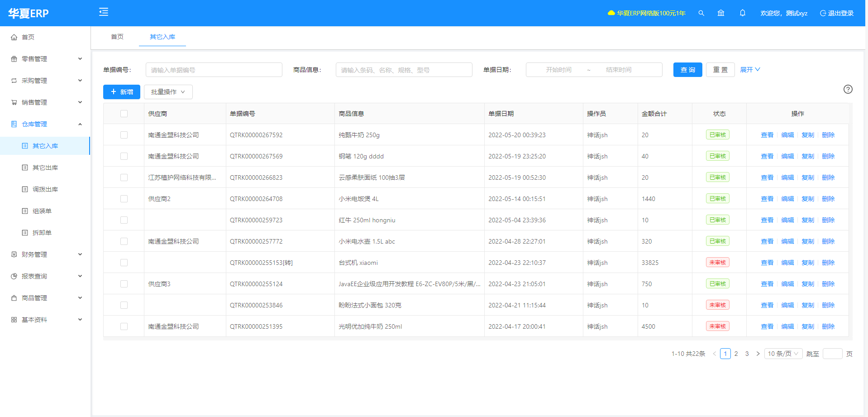Click the 零售管理 gift icon
868x417 pixels.
pos(14,59)
